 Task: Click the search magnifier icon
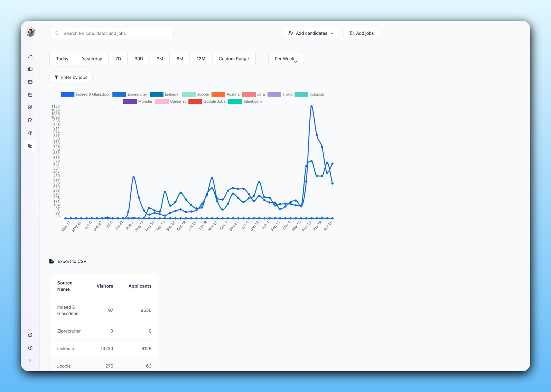point(57,34)
